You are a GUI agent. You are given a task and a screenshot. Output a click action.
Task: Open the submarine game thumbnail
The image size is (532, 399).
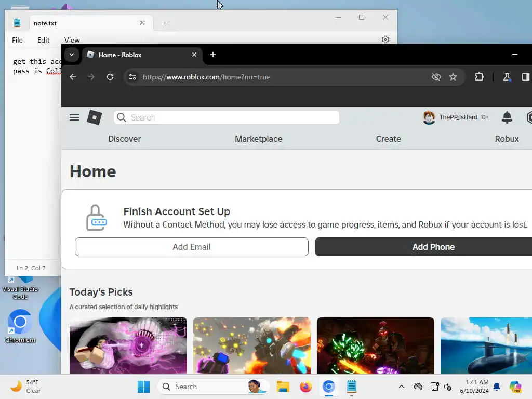click(486, 345)
